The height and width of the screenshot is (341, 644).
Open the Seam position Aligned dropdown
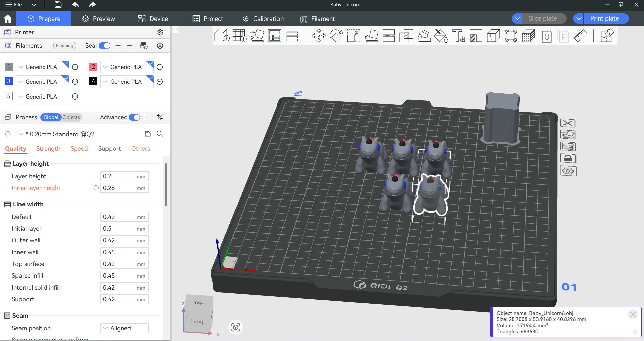pos(124,328)
